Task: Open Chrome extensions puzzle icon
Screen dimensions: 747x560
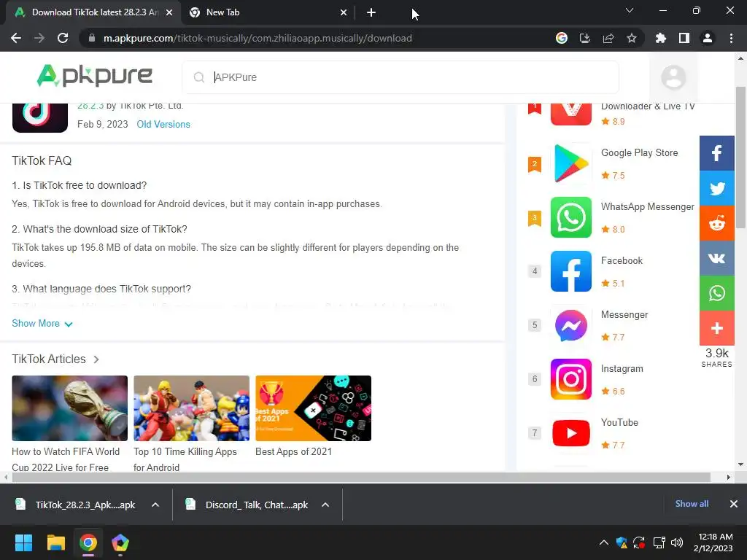Action: coord(660,38)
